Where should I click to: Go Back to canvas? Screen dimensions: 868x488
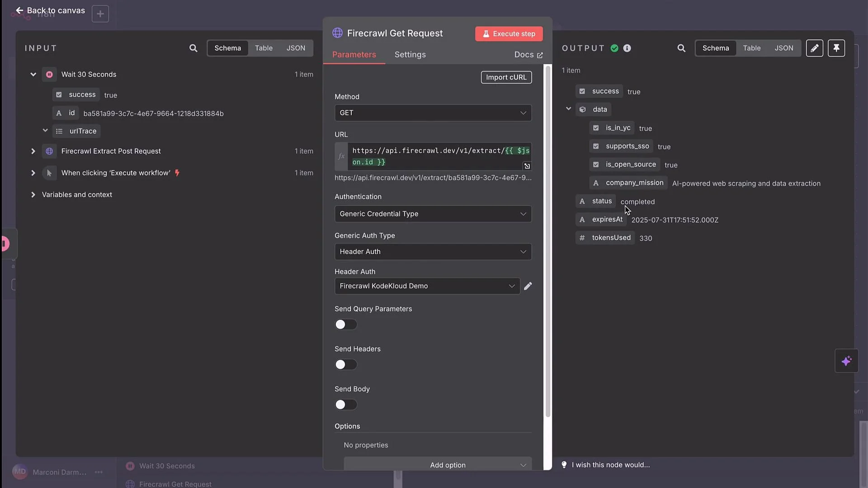coord(50,10)
